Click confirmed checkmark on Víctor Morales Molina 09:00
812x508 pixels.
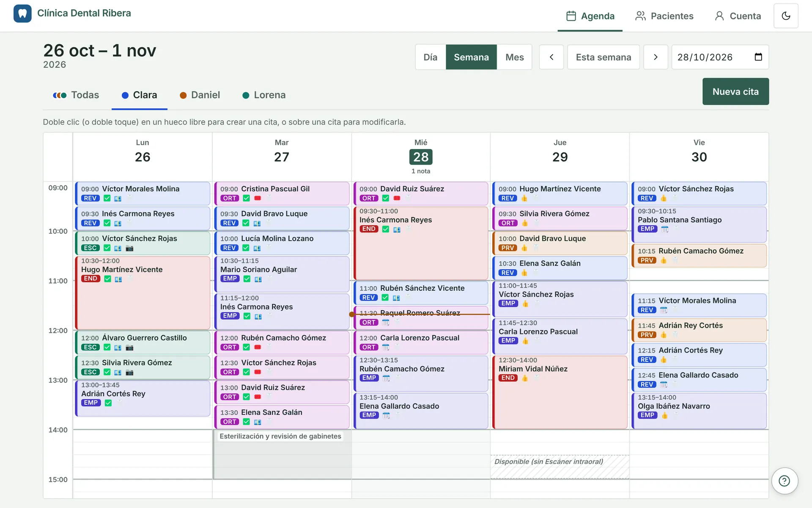(107, 198)
